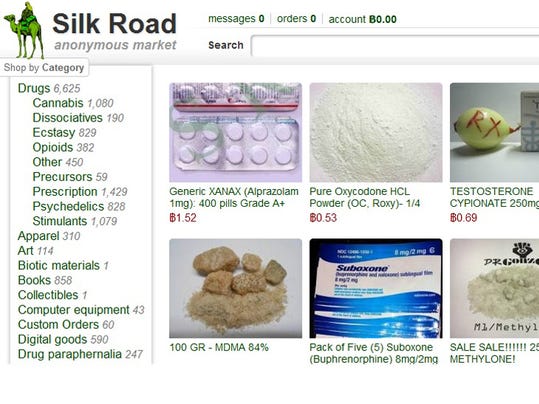This screenshot has height=404, width=539.
Task: Click the white powder pile thumbnail
Action: (376, 132)
